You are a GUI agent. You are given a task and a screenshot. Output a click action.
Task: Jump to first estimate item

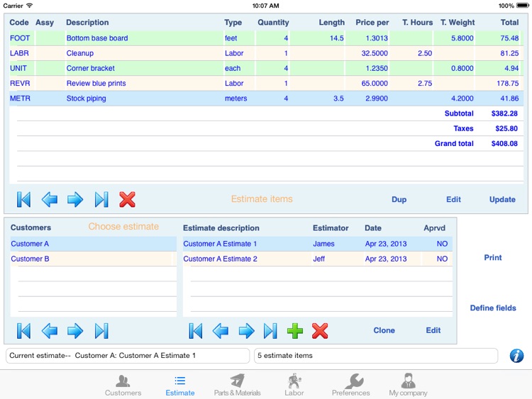tap(23, 200)
